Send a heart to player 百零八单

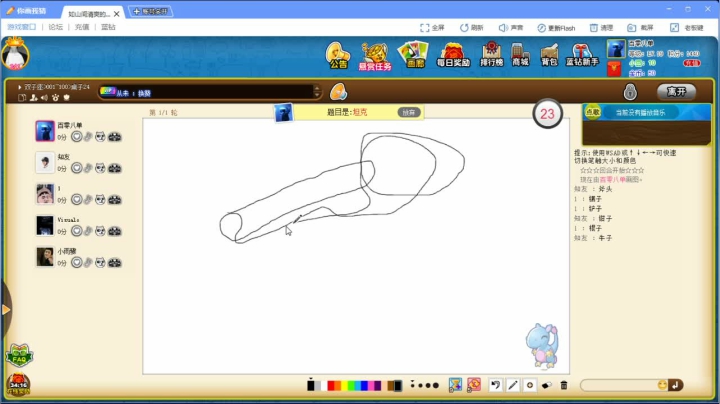(x=77, y=136)
